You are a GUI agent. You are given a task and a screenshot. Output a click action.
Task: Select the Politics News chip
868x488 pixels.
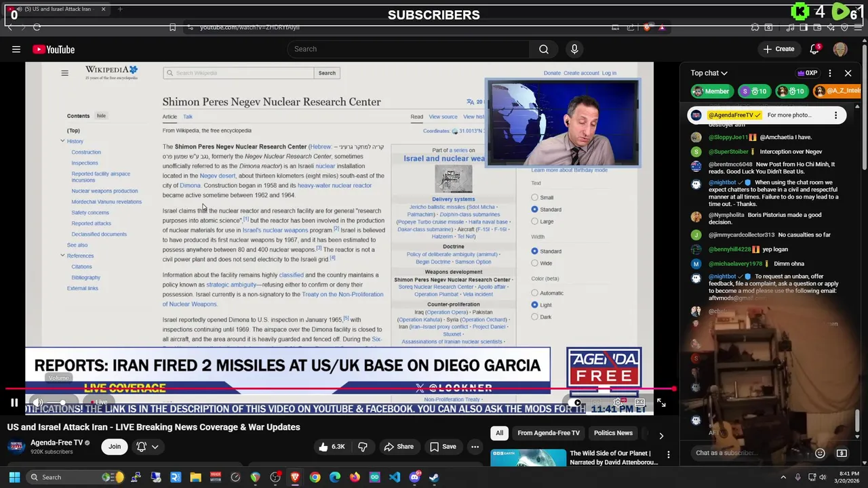[x=613, y=433]
